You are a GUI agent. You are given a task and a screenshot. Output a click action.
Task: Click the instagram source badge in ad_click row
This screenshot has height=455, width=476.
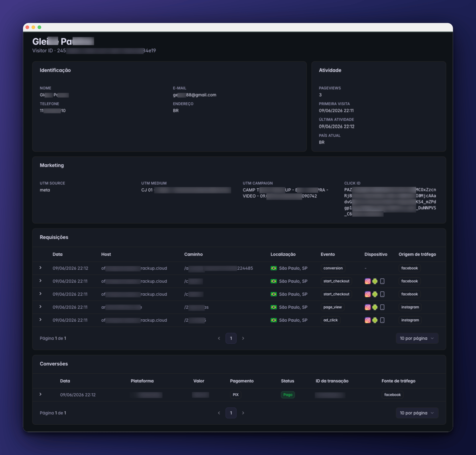click(x=410, y=320)
